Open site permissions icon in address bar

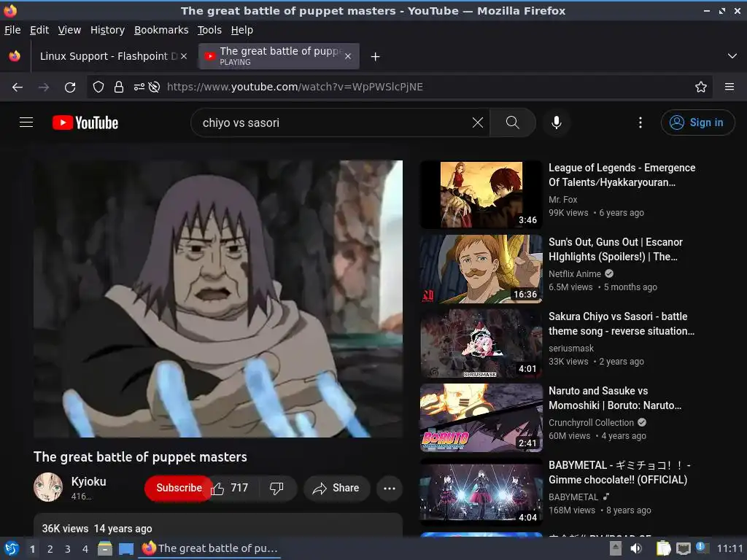point(139,87)
